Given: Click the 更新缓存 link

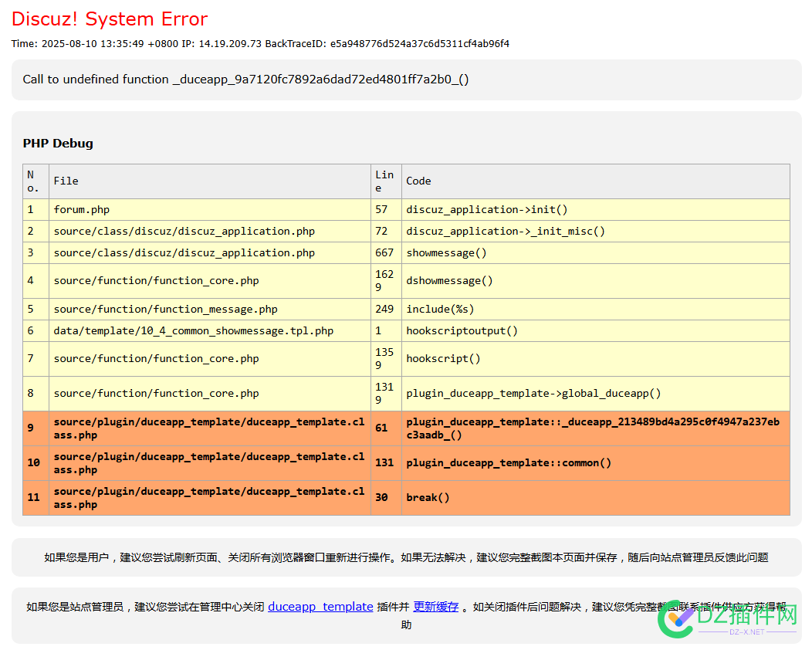Looking at the screenshot, I should pos(436,607).
